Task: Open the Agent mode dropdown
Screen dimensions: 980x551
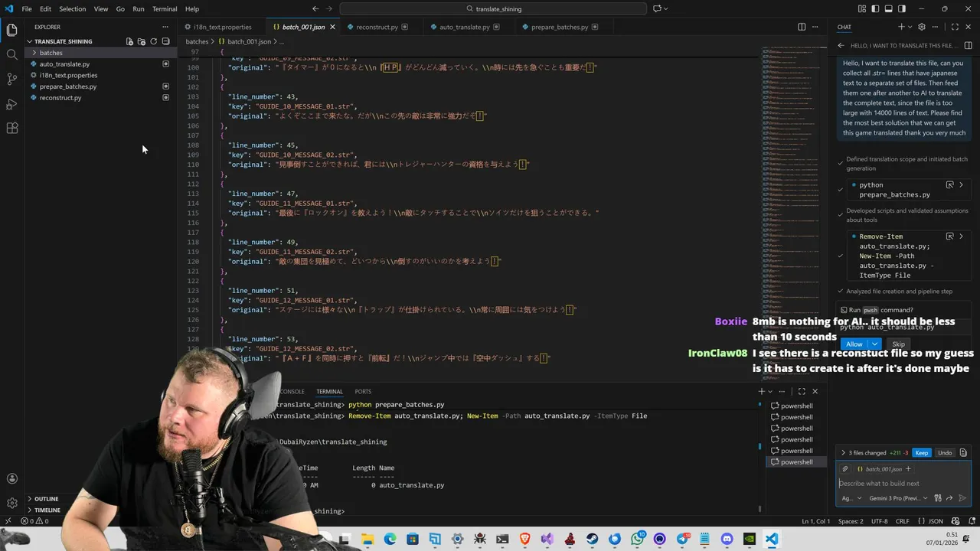Action: (x=851, y=498)
